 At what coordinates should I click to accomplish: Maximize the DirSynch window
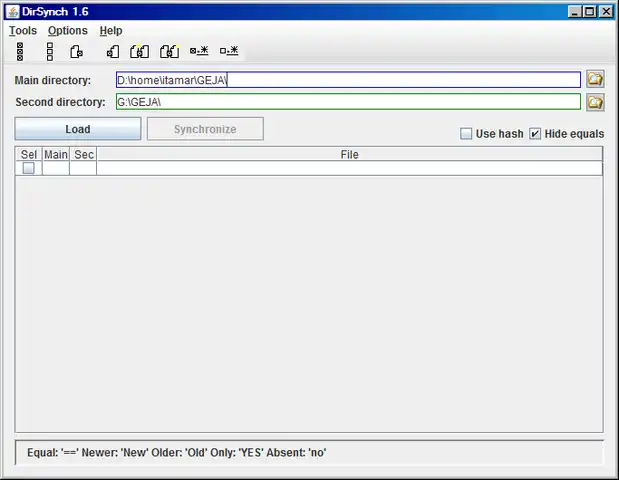(590, 11)
